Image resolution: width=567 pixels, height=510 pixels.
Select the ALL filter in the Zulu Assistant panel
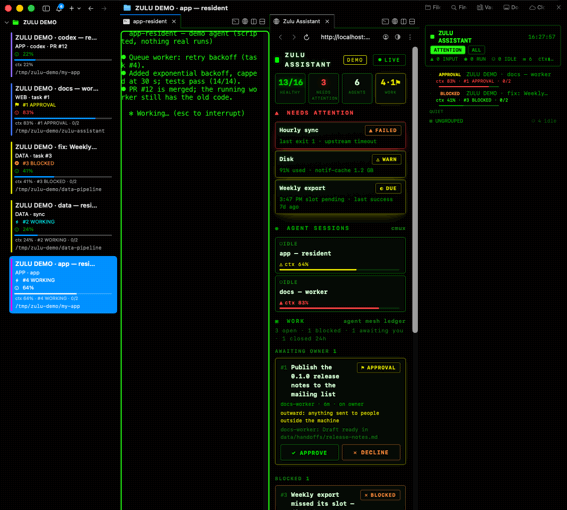coord(476,50)
